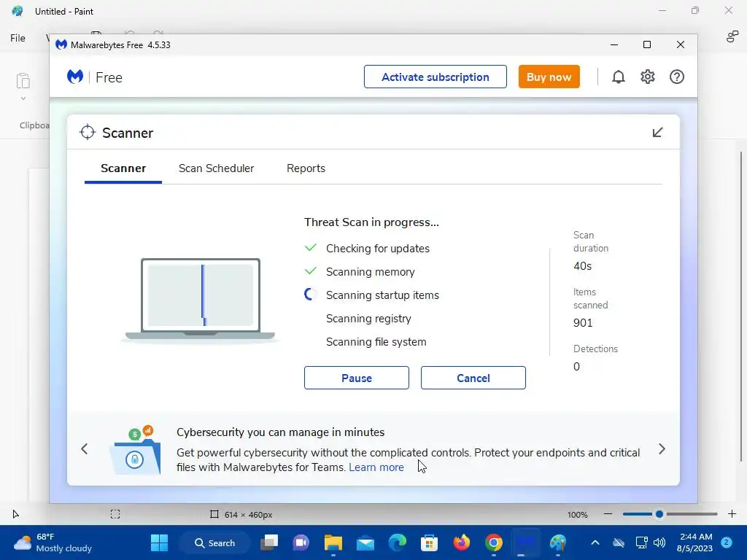Open the weather widget showing 68°F
The width and height of the screenshot is (747, 560).
coord(53,542)
